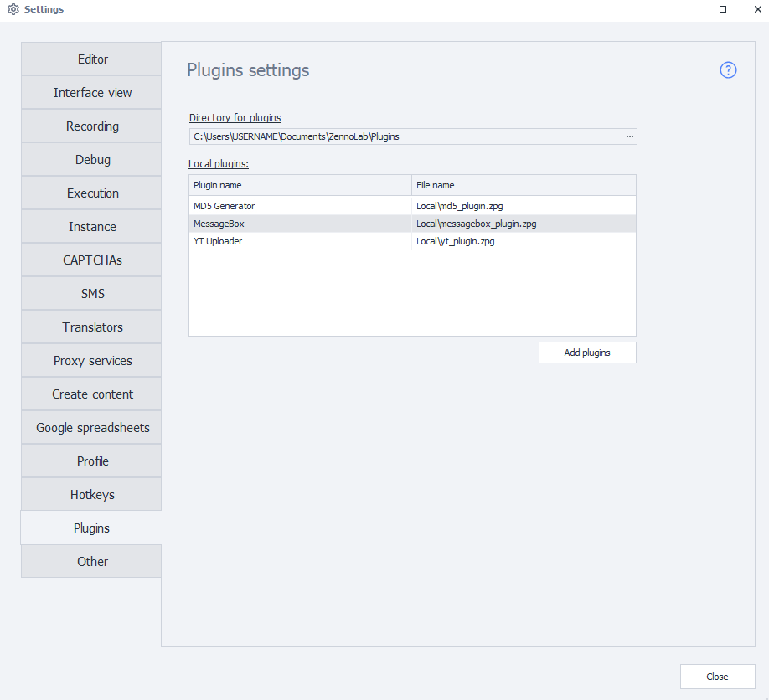The height and width of the screenshot is (700, 769).
Task: Switch to Proxy services tab
Action: click(92, 361)
